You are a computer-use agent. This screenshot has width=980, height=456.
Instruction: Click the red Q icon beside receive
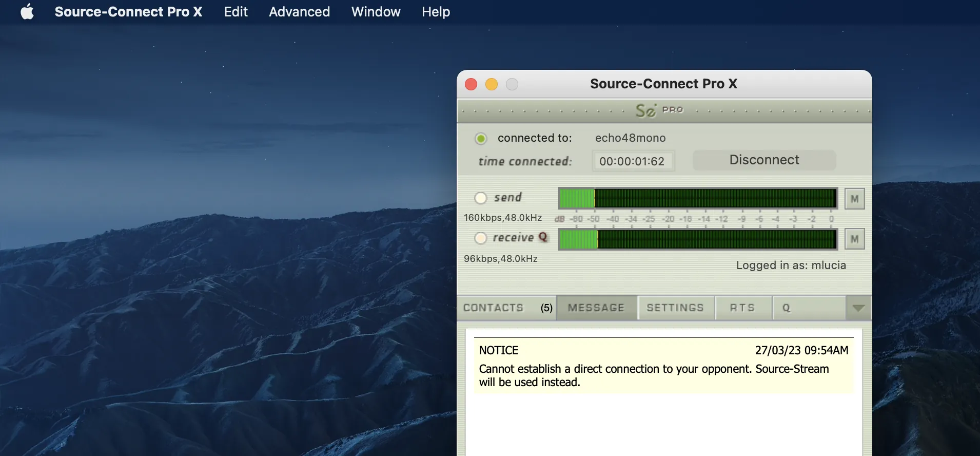(543, 237)
